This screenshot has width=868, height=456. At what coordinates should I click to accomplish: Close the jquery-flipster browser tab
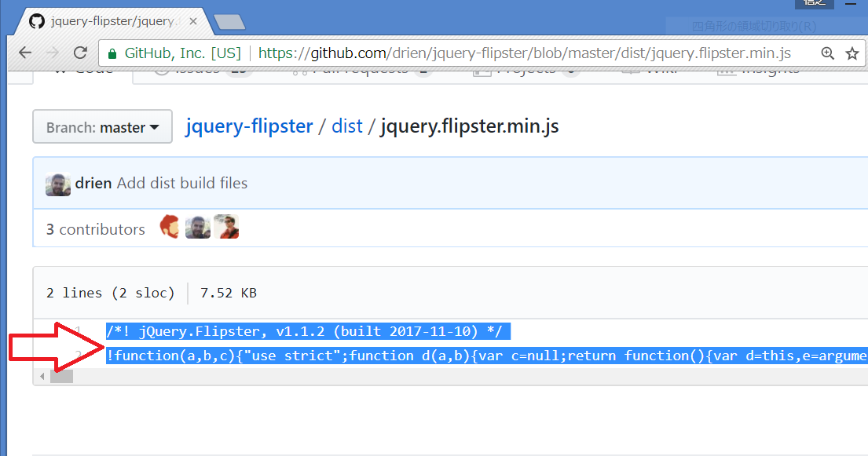[193, 21]
